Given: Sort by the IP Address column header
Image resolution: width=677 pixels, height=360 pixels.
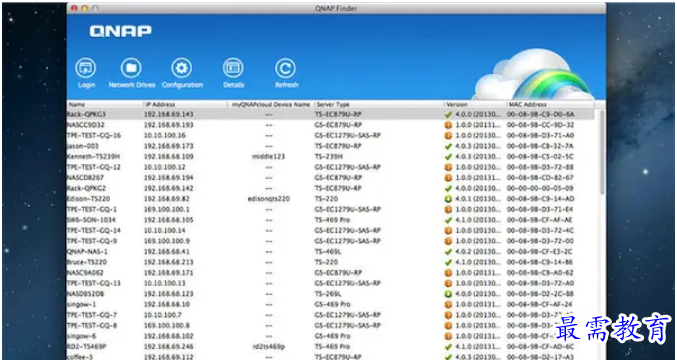Looking at the screenshot, I should (185, 104).
